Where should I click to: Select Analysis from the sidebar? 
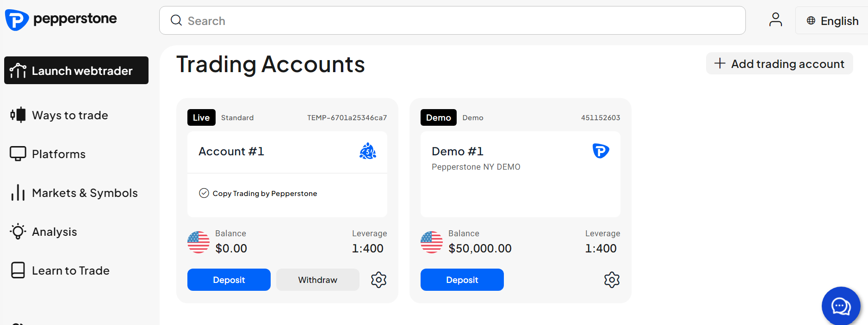(x=54, y=232)
